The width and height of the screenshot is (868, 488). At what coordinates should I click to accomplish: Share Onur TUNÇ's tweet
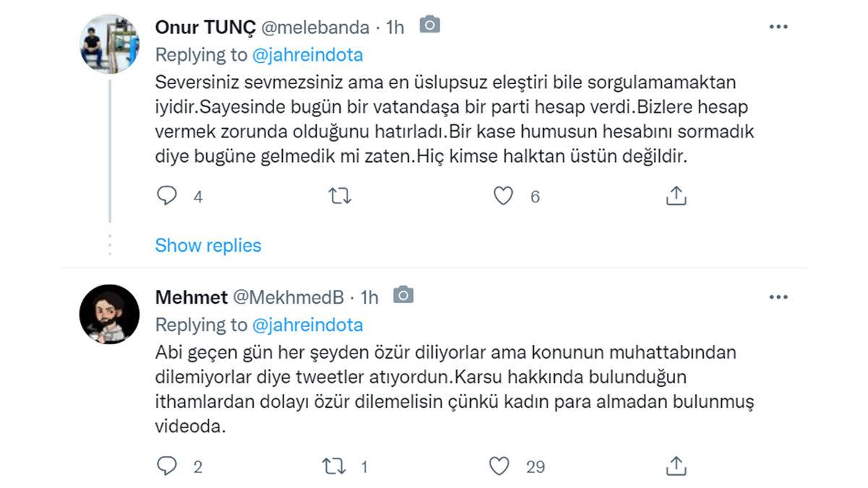click(x=676, y=195)
